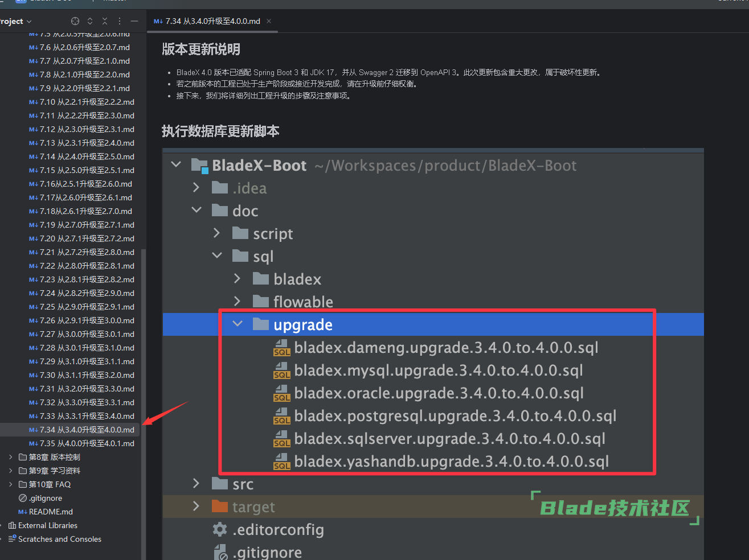Open 7.35 从4.0.0升级至4.0.1.md file
The image size is (749, 560).
pos(87,443)
